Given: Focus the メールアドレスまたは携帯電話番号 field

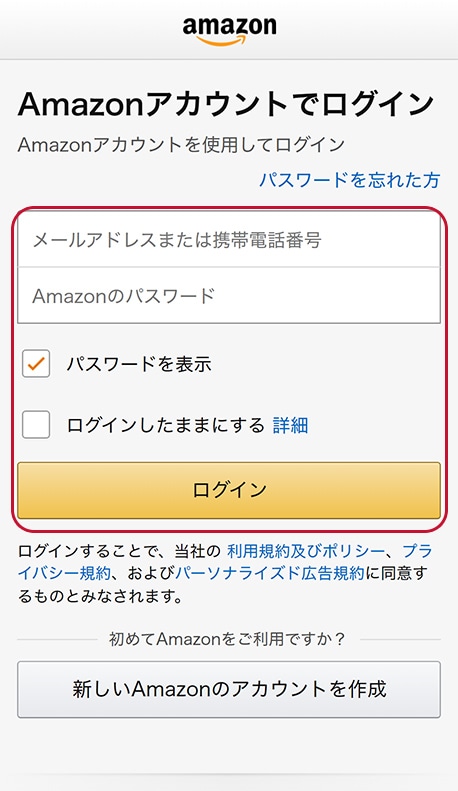Looking at the screenshot, I should [x=229, y=240].
